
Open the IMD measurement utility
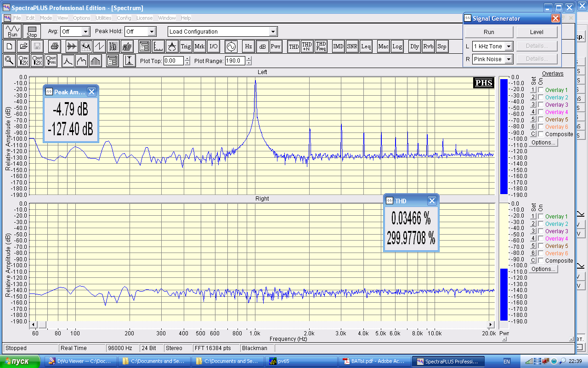(338, 46)
